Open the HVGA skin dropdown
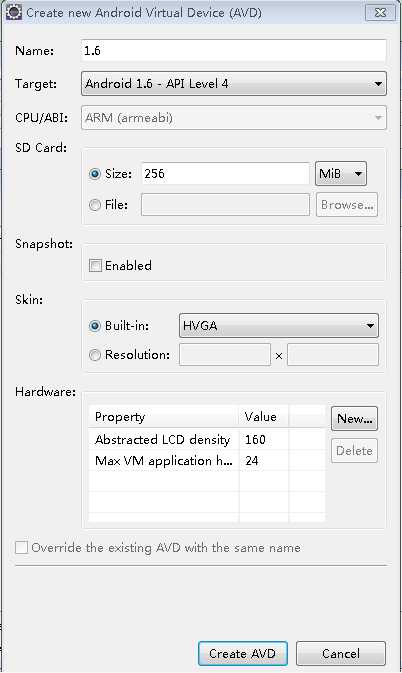 (279, 326)
